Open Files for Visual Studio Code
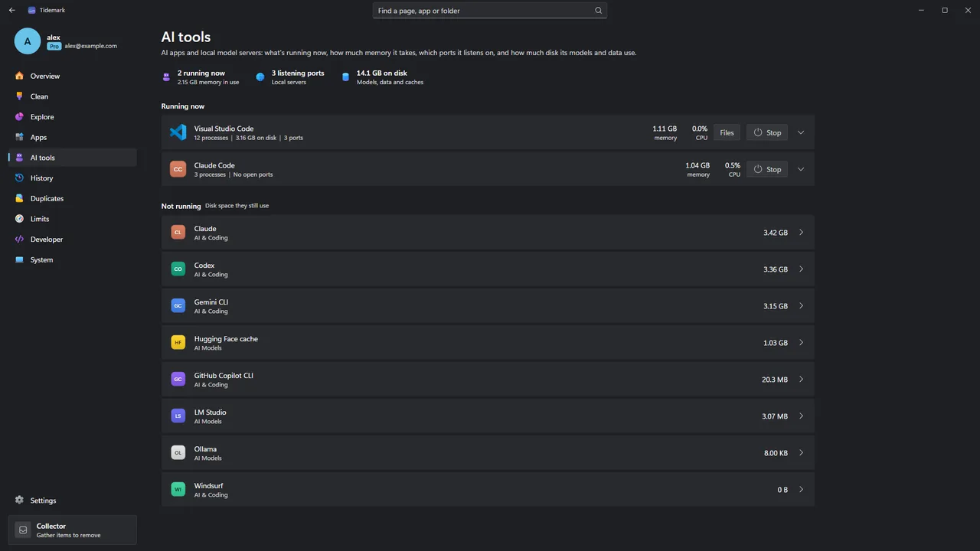980x551 pixels. 727,132
